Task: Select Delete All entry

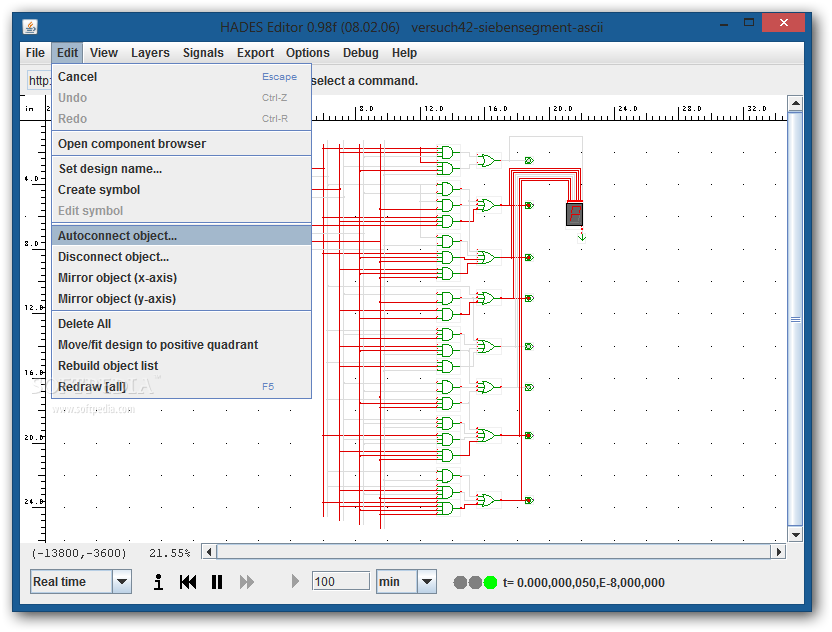Action: (181, 324)
